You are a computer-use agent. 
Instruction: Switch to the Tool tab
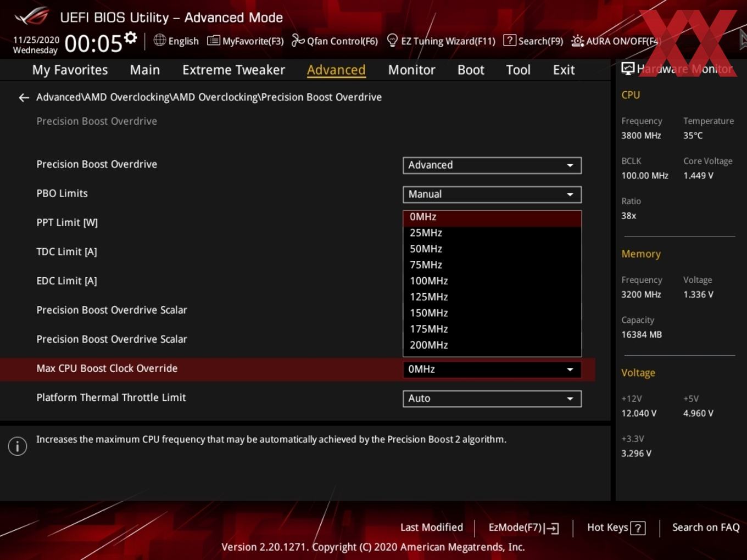pyautogui.click(x=518, y=70)
